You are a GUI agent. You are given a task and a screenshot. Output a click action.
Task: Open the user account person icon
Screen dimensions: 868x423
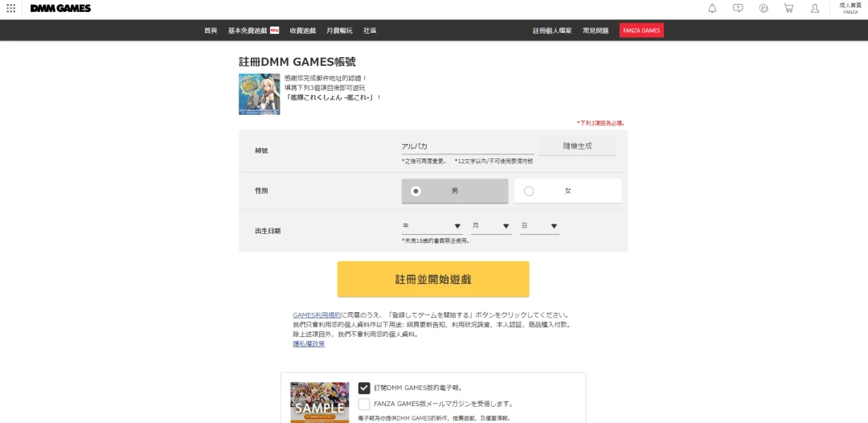pyautogui.click(x=815, y=8)
